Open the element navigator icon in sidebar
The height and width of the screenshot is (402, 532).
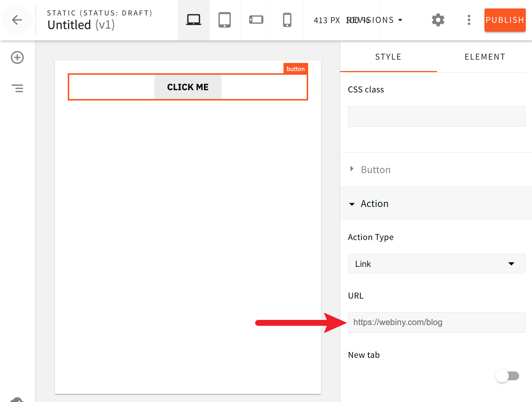pos(17,88)
